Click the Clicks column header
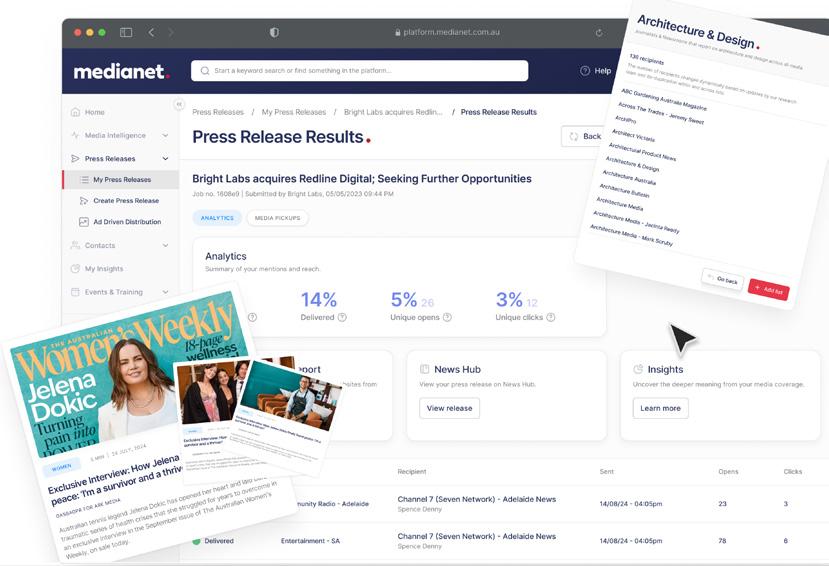The height and width of the screenshot is (566, 829). [x=793, y=471]
